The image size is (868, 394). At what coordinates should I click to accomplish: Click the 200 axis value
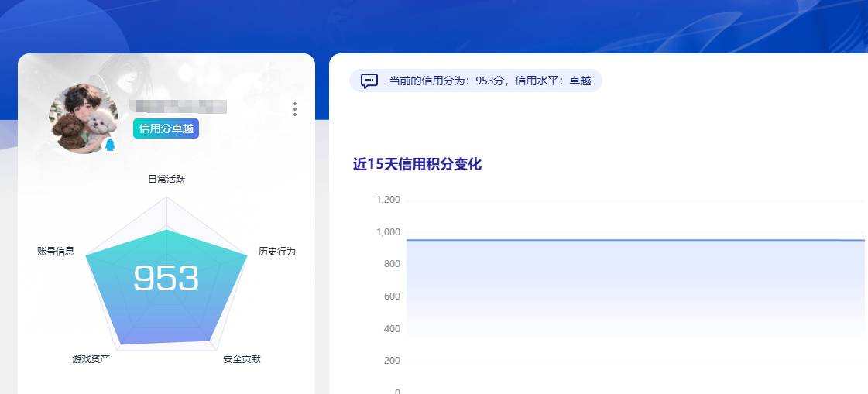point(392,361)
